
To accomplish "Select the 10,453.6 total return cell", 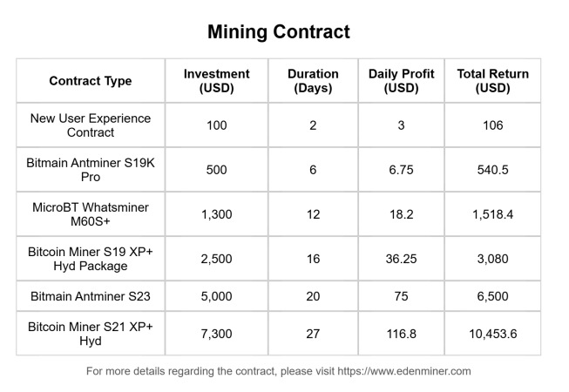I will pos(492,335).
